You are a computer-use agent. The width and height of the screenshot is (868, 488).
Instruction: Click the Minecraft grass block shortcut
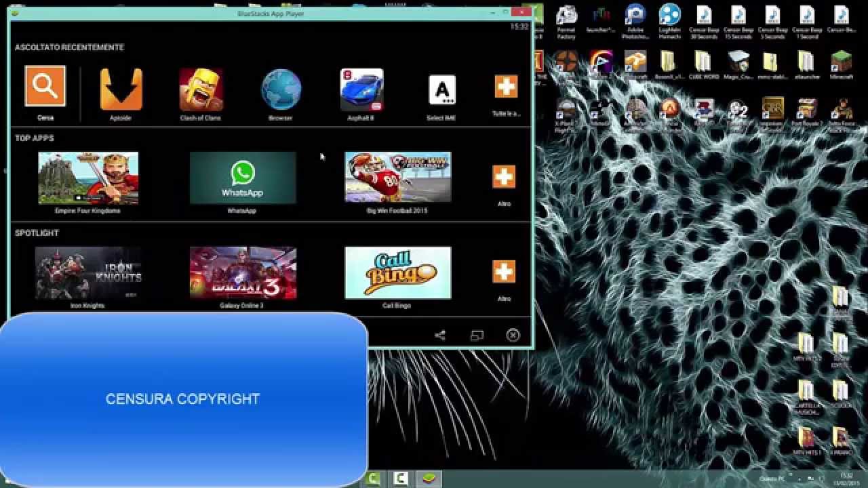point(841,65)
